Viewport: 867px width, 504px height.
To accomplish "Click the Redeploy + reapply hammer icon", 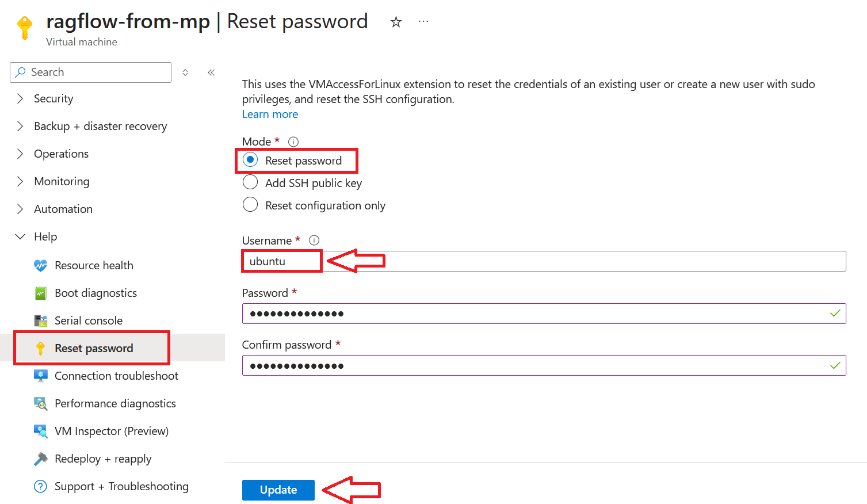I will (x=40, y=459).
